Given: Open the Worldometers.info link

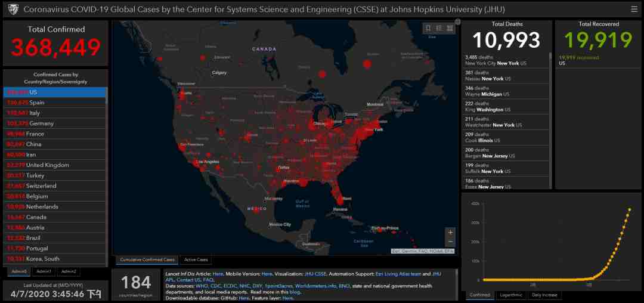Looking at the screenshot, I should (x=315, y=286).
